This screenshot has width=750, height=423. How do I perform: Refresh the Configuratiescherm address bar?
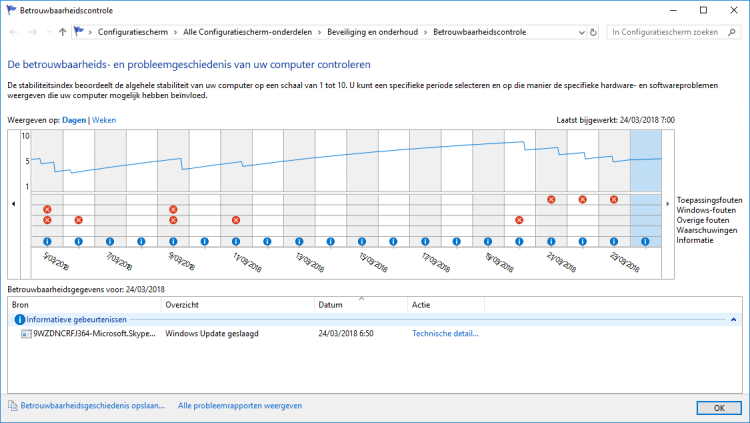[x=595, y=32]
